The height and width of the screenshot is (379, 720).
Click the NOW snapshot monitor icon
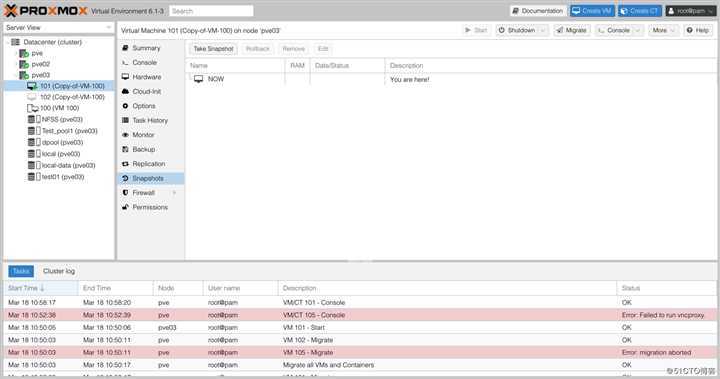tap(198, 79)
